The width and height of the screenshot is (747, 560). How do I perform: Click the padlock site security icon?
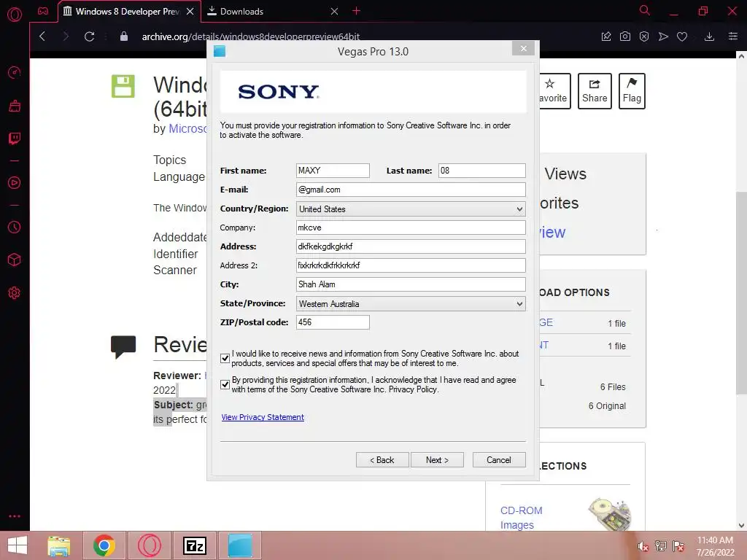pyautogui.click(x=124, y=36)
